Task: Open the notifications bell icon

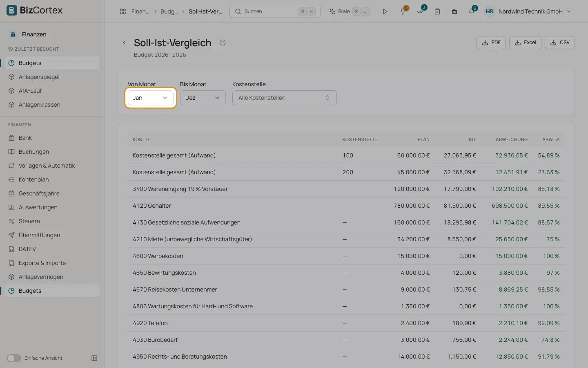Action: click(472, 11)
